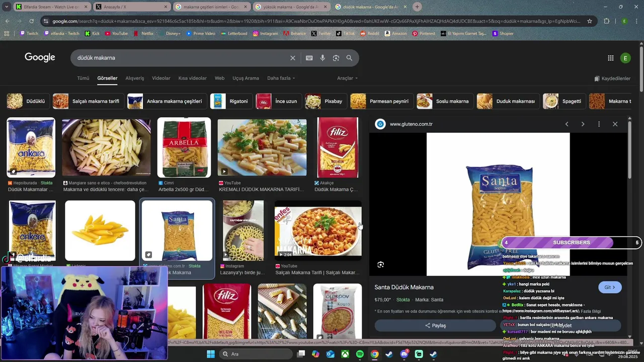The width and height of the screenshot is (644, 362).
Task: Search by image with the Google Lens icon
Action: click(336, 58)
